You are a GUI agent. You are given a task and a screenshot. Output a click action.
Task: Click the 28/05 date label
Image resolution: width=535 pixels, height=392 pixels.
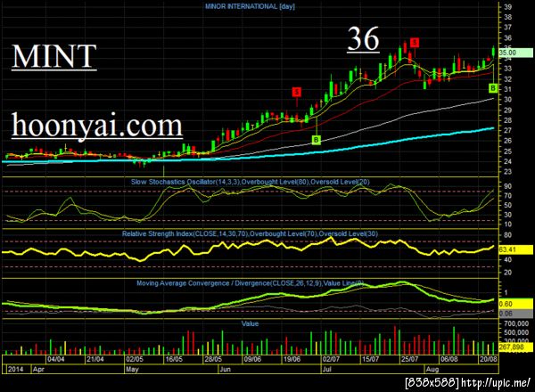(213, 359)
